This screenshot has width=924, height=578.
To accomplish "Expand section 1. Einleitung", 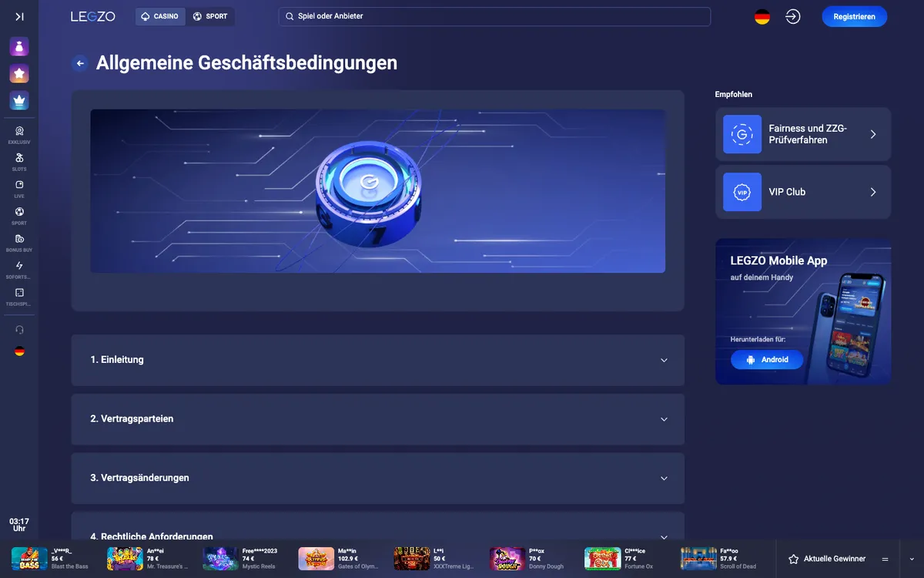I will [x=377, y=360].
